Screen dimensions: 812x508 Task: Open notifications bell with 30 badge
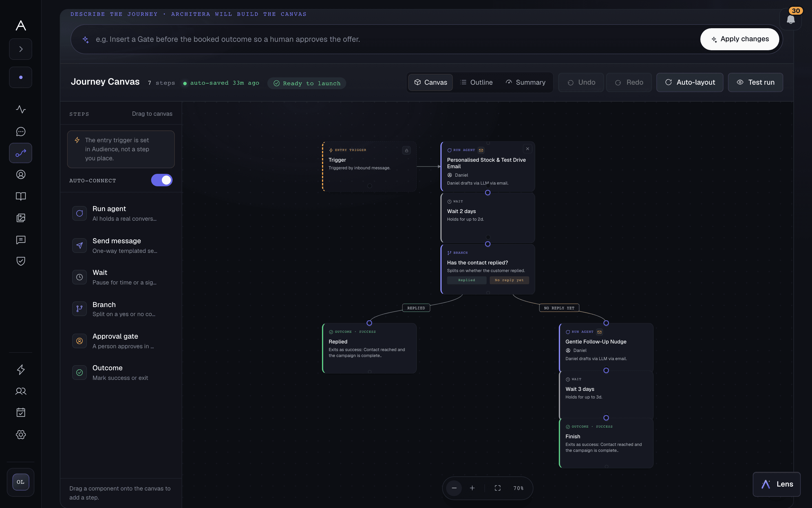(791, 19)
